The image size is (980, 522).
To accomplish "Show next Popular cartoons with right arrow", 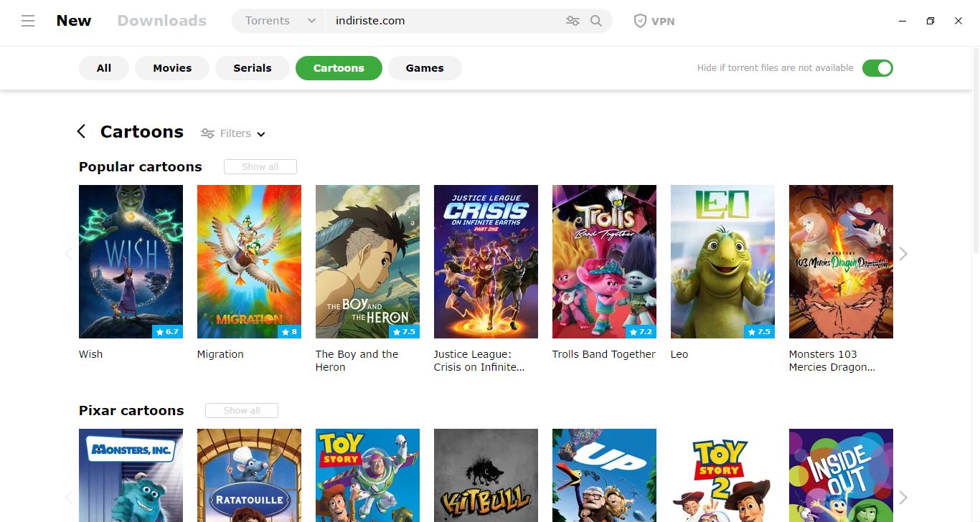I will (903, 254).
